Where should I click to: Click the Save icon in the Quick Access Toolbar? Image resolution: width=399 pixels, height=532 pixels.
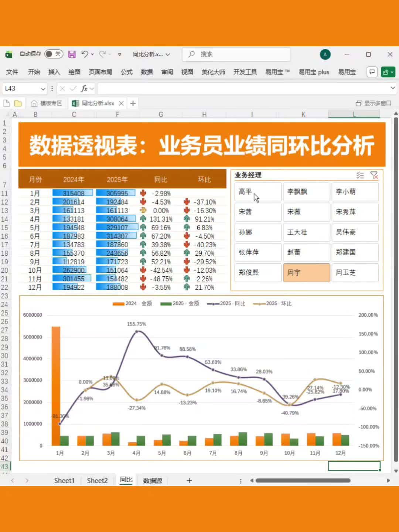[x=72, y=54]
